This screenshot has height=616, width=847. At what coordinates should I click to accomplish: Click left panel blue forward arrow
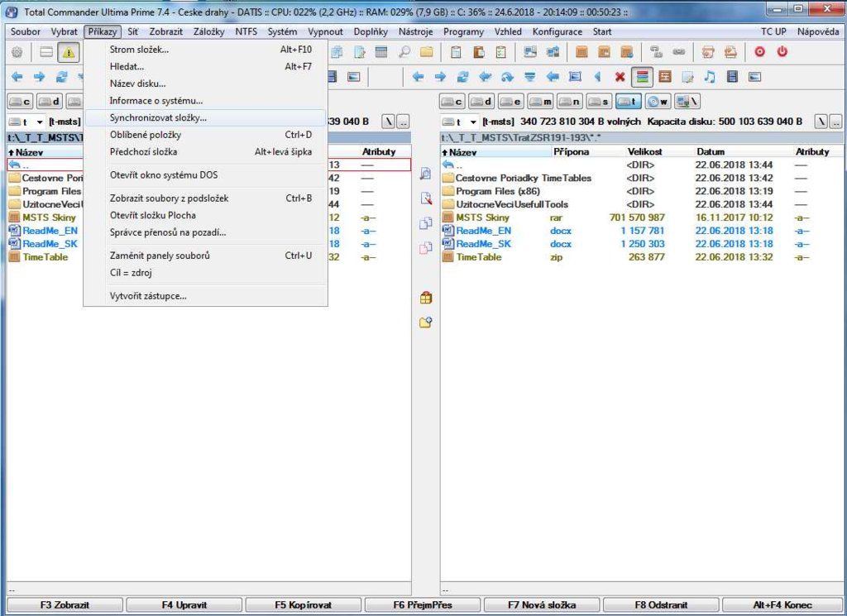point(40,77)
